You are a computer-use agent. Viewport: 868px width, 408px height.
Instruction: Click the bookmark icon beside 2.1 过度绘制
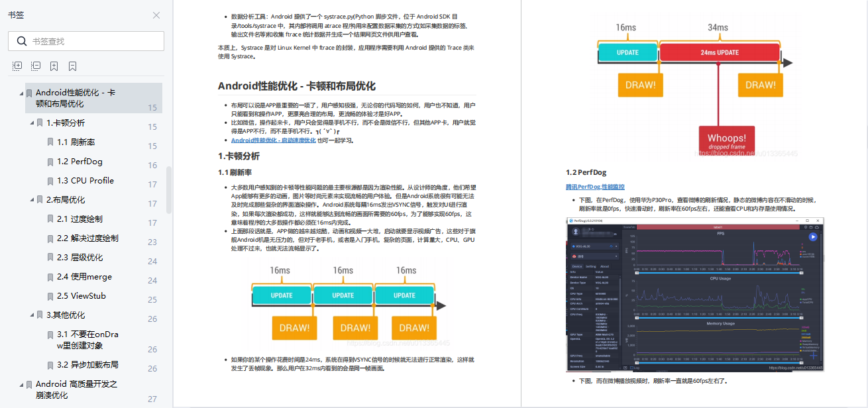pyautogui.click(x=50, y=219)
